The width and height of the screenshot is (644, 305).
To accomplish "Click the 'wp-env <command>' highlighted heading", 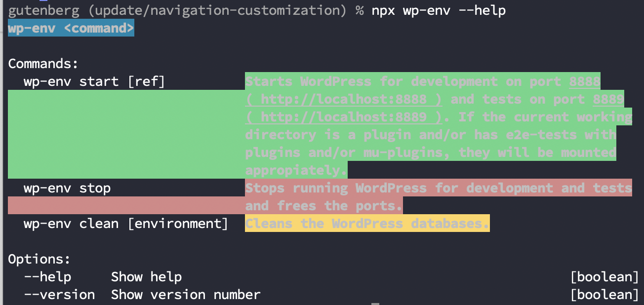I will [x=71, y=28].
